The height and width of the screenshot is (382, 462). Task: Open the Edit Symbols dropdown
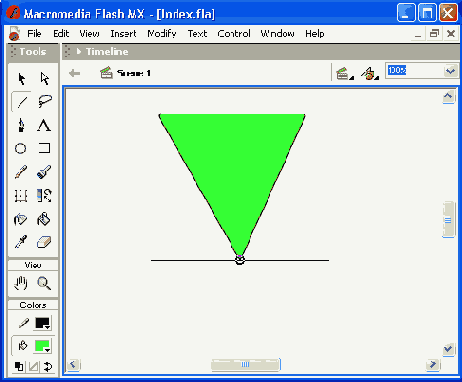coord(370,73)
